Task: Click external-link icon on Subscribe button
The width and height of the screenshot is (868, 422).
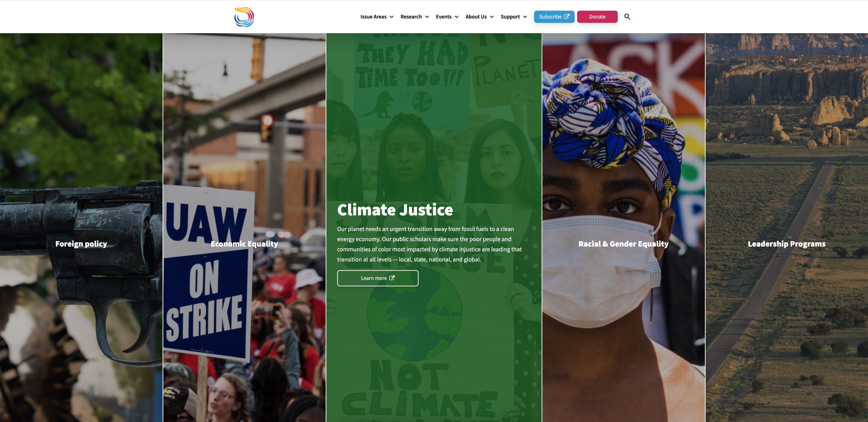Action: (x=567, y=16)
